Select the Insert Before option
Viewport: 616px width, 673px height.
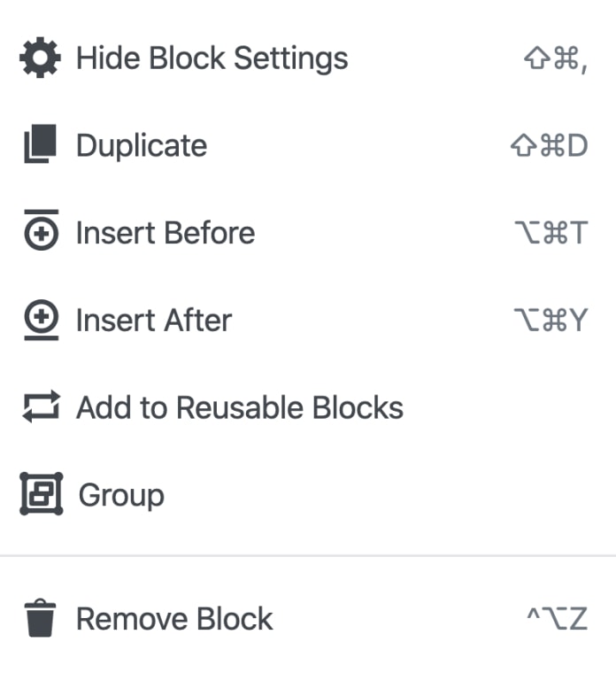coord(166,233)
